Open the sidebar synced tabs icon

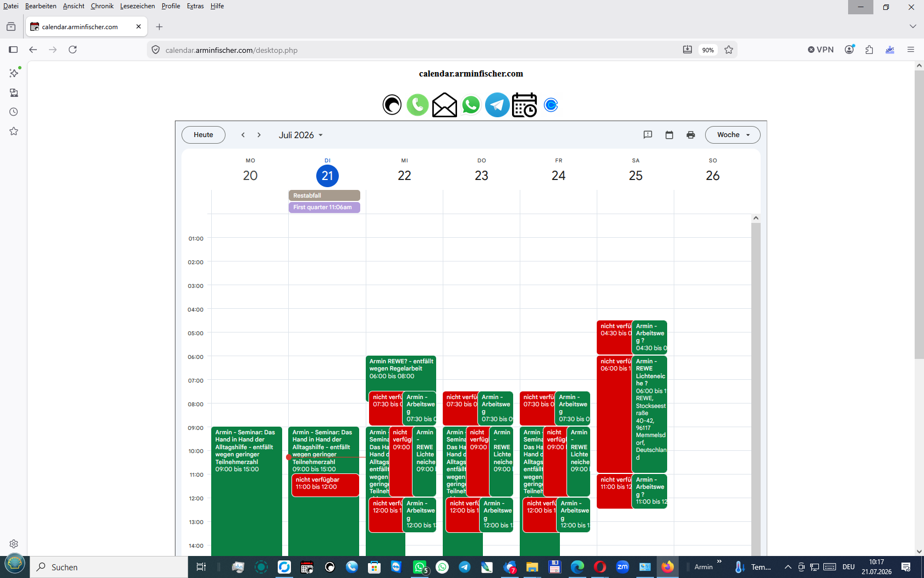pyautogui.click(x=14, y=92)
